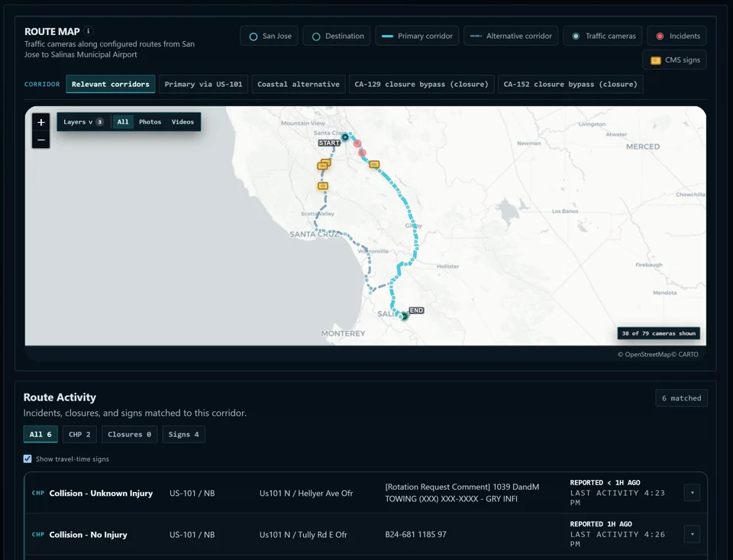Toggle the San Jose legend filter

270,36
